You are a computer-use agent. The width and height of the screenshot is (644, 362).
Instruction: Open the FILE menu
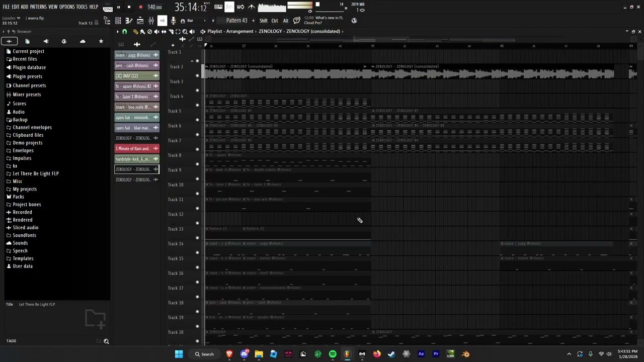point(6,7)
